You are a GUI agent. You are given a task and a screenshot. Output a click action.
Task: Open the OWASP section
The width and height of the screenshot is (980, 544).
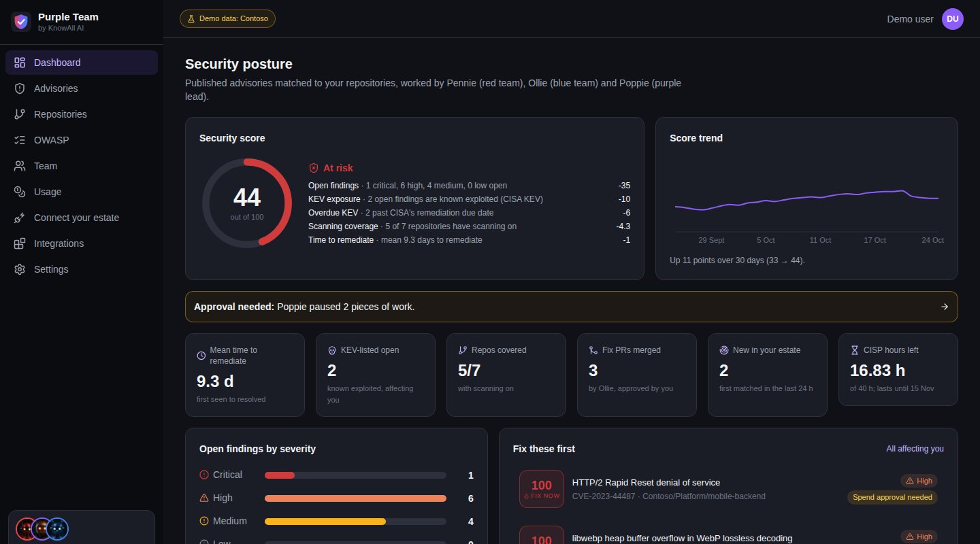point(82,140)
